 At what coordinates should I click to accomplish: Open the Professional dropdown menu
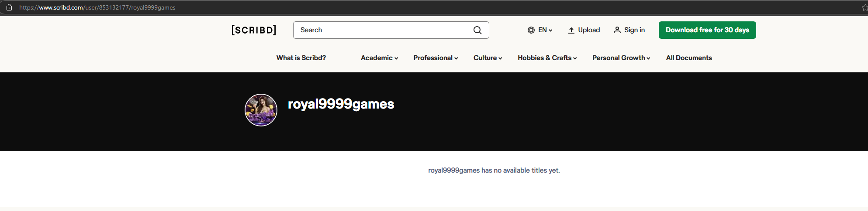436,58
